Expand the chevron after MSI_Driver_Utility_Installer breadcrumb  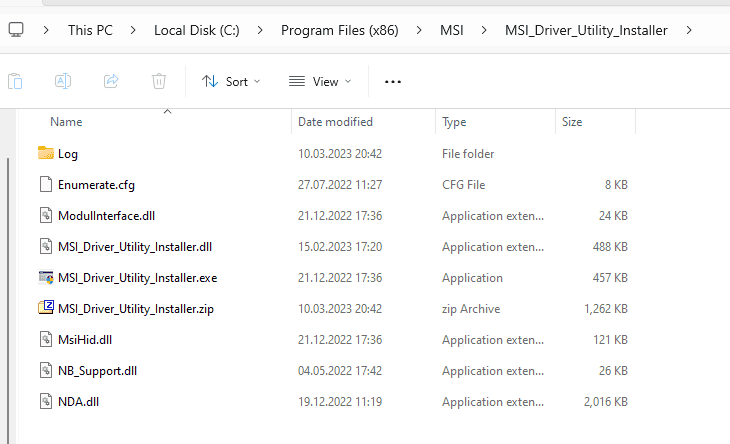[689, 30]
